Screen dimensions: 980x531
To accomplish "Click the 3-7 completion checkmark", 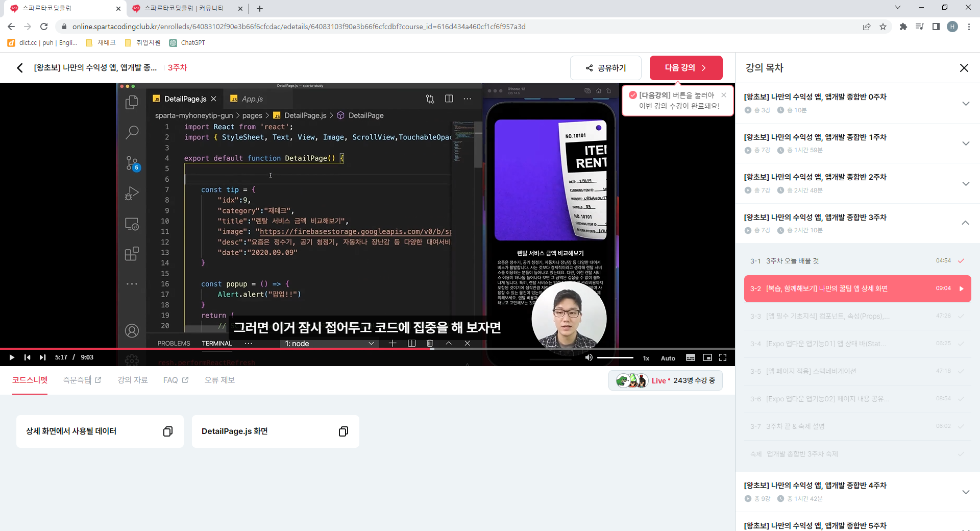I will [x=961, y=426].
